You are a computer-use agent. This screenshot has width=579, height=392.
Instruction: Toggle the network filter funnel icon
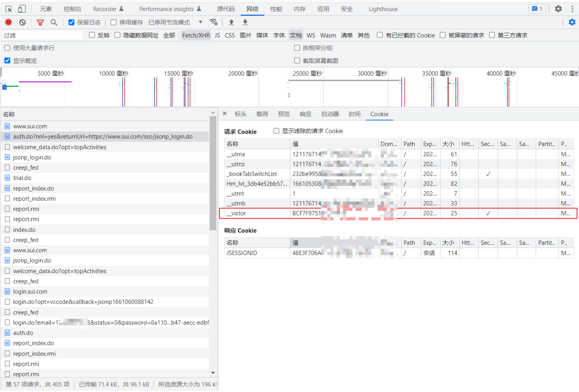tap(40, 22)
